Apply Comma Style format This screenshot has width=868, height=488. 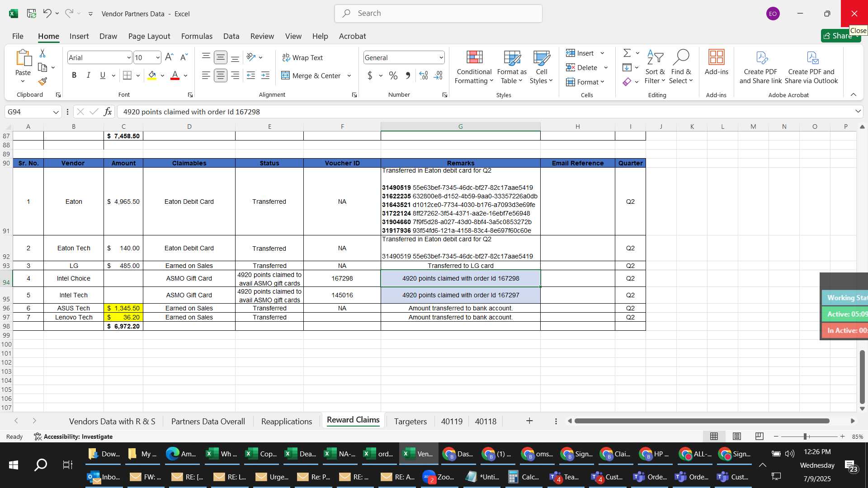point(408,75)
